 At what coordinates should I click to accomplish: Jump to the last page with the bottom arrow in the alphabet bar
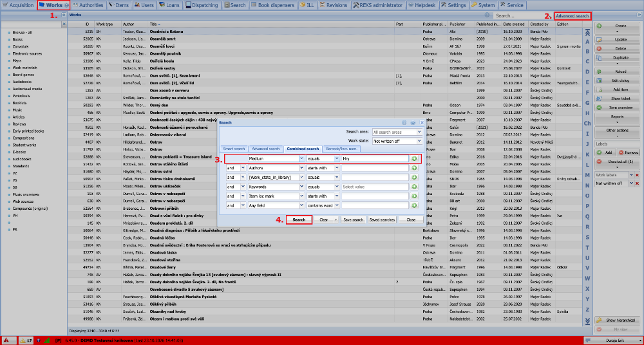click(587, 321)
